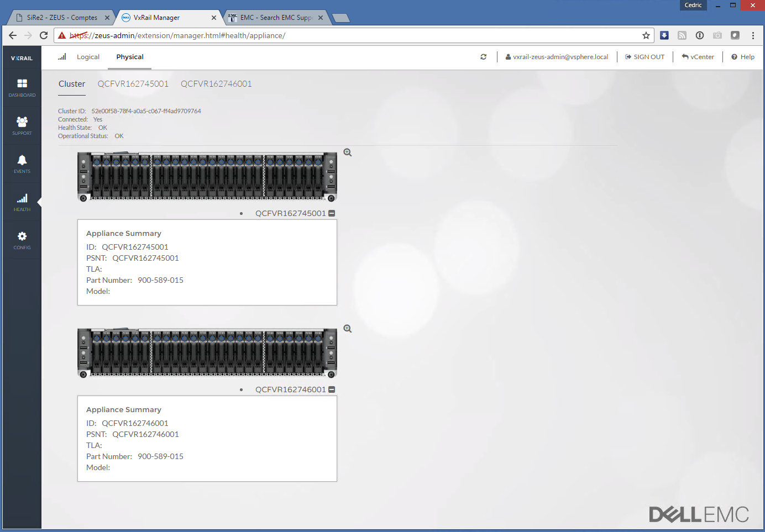Open the Config gear icon
Screen dimensions: 765x532
(22, 240)
